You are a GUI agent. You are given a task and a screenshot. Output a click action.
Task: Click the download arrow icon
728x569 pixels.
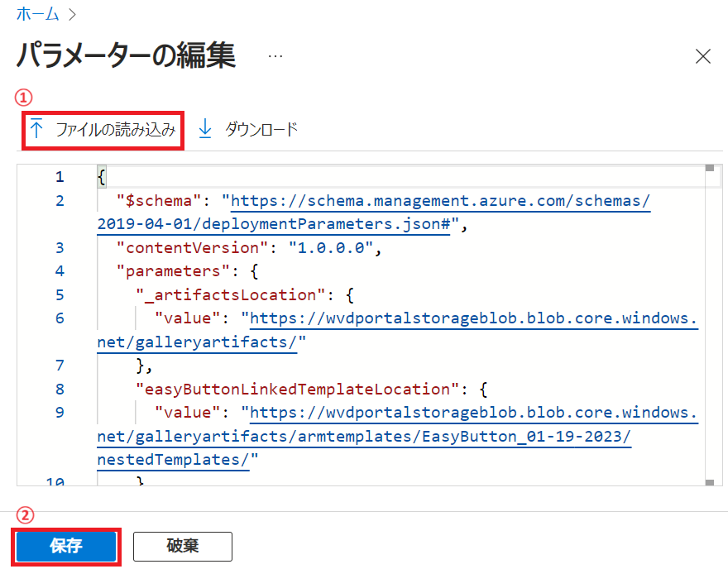(205, 129)
